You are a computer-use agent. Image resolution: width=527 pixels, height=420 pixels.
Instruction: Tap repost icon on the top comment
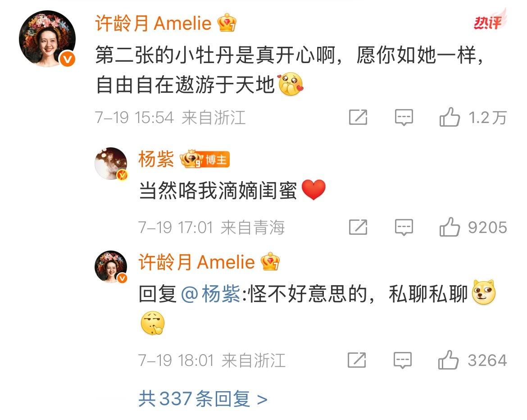point(358,117)
